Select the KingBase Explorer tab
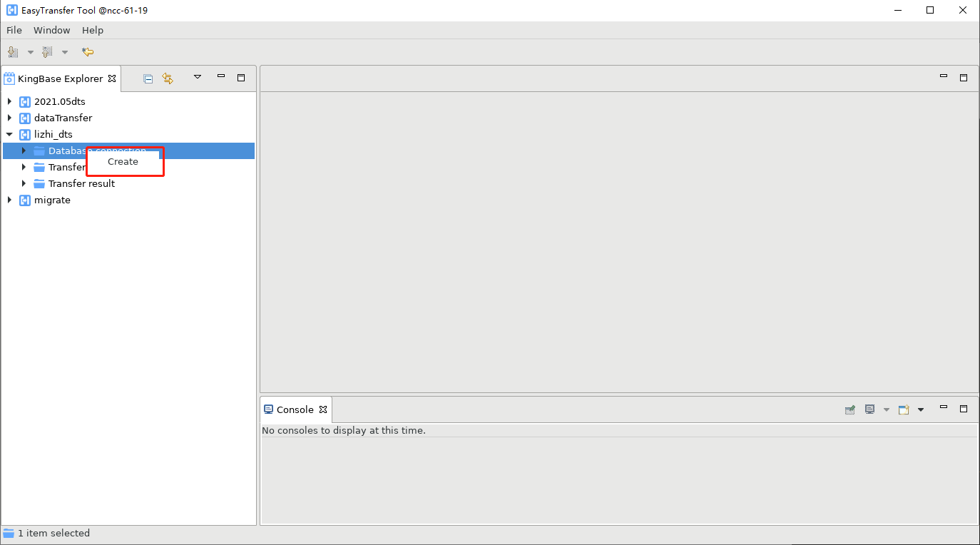The image size is (980, 545). [x=61, y=78]
